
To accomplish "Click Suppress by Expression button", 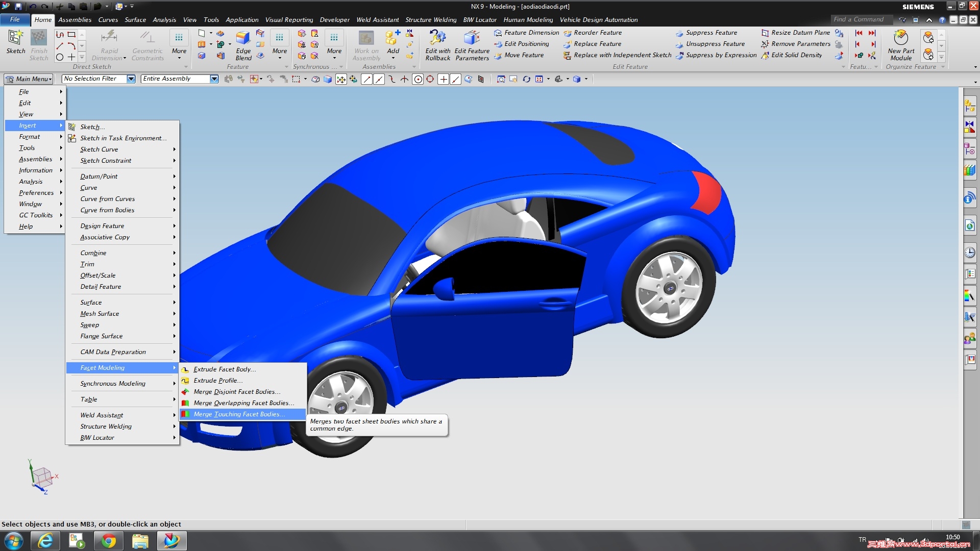I will pos(716,55).
